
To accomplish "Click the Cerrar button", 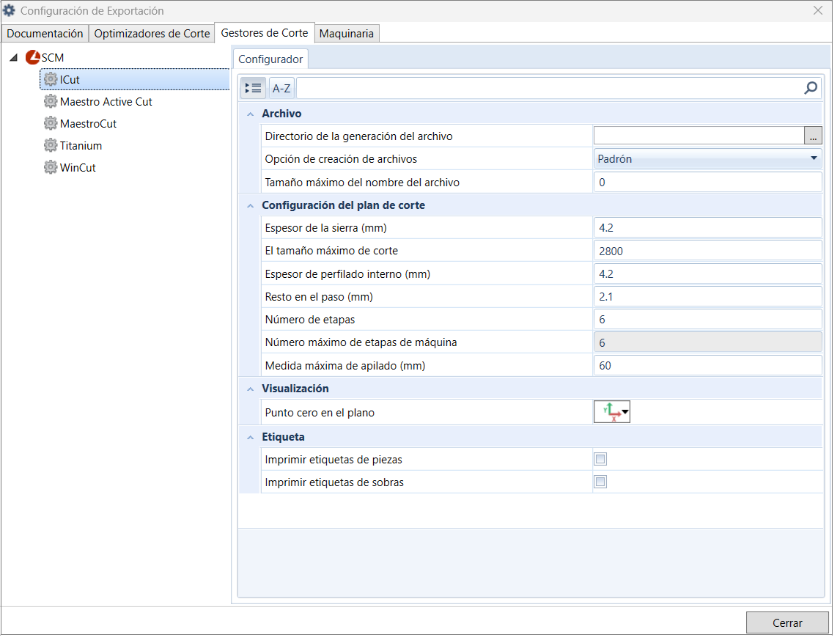I will [787, 622].
